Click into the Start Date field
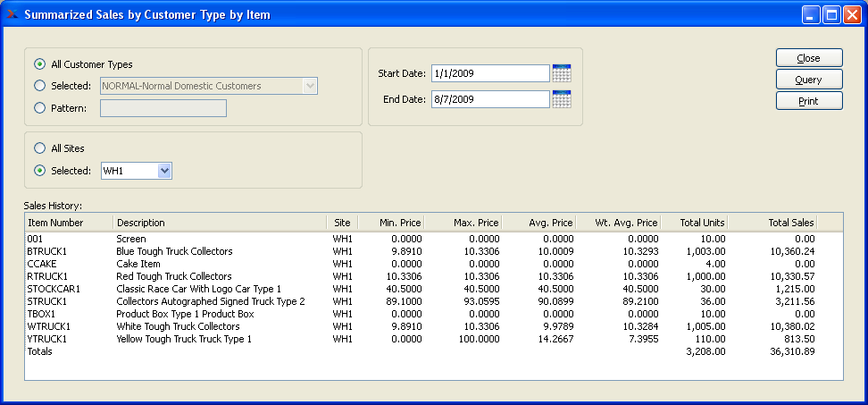Viewport: 868px width, 405px height. pyautogui.click(x=489, y=73)
